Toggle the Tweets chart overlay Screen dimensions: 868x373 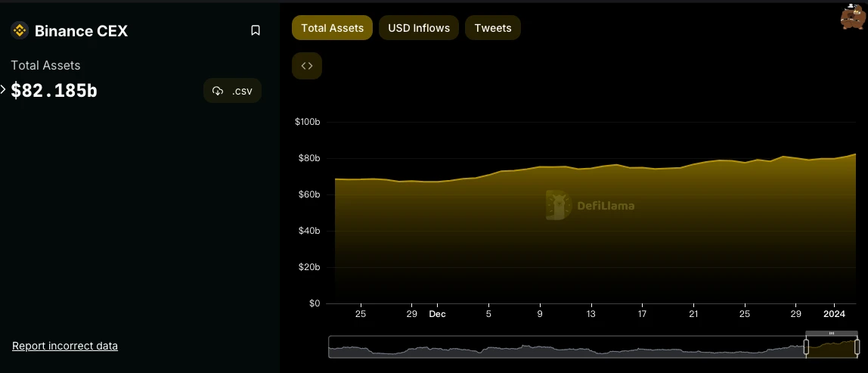pyautogui.click(x=493, y=28)
